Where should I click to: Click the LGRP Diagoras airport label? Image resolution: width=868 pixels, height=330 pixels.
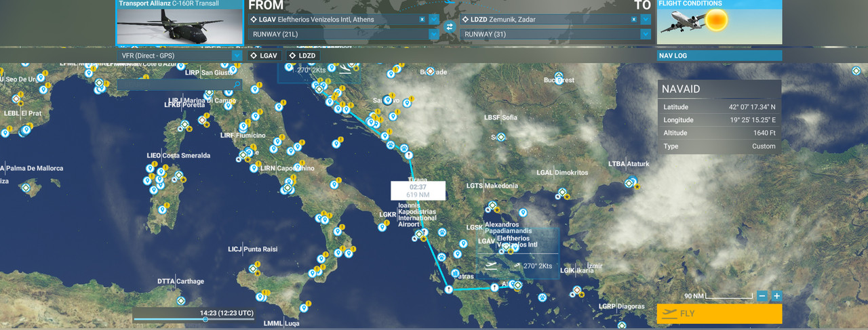pos(621,306)
